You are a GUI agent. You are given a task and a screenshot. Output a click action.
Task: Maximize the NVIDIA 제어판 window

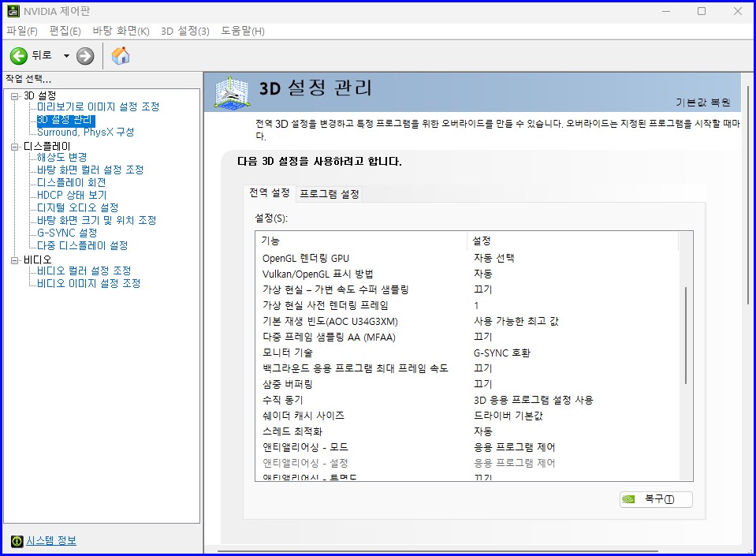[x=702, y=11]
